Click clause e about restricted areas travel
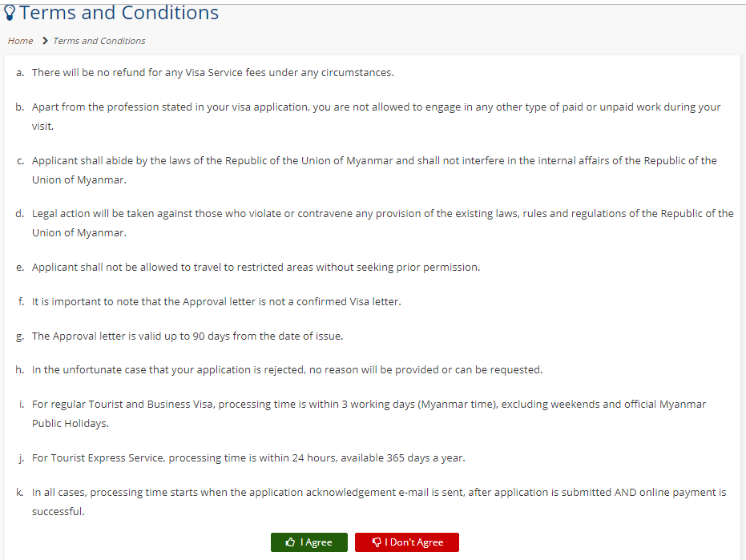The image size is (746, 560). pyautogui.click(x=256, y=267)
